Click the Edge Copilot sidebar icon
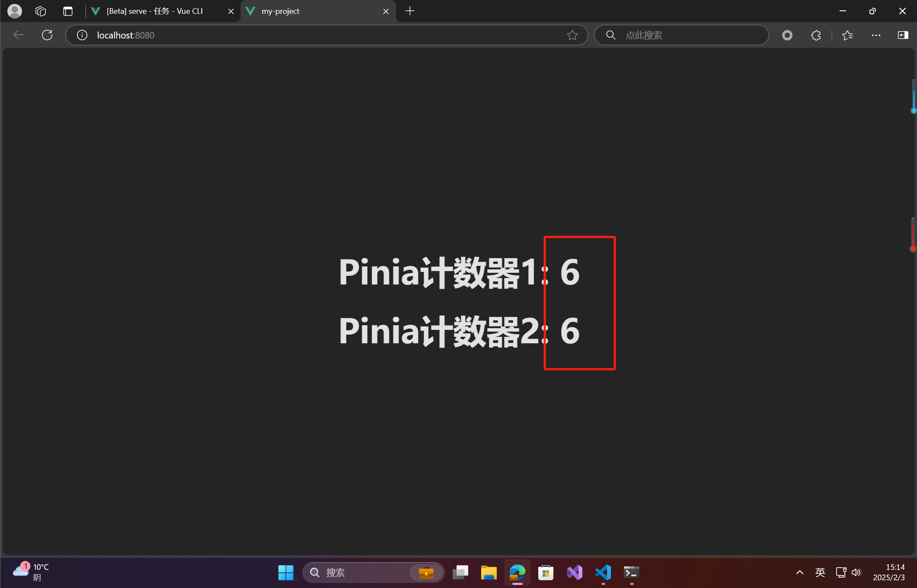Viewport: 917px width, 588px height. 903,35
